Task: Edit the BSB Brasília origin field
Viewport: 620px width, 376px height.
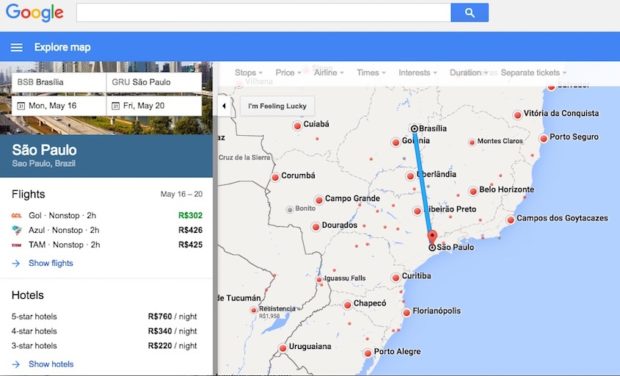Action: [59, 82]
